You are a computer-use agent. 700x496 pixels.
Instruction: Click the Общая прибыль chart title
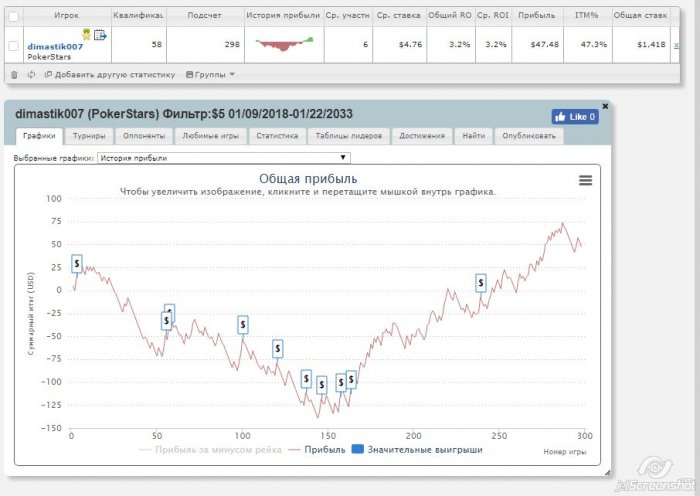(308, 179)
